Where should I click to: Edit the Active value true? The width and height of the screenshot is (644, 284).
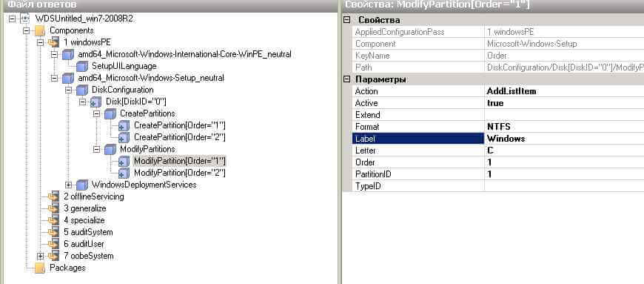pos(564,103)
